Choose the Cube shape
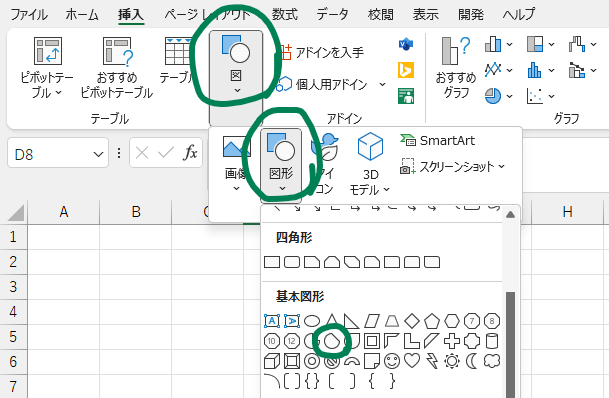Screen dimensions: 609x398 (x=272, y=361)
